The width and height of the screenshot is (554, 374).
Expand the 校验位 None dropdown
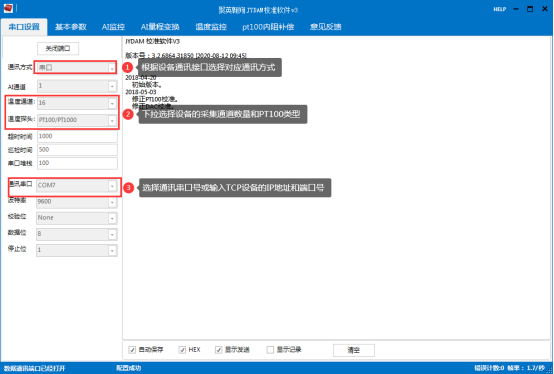[x=76, y=218]
